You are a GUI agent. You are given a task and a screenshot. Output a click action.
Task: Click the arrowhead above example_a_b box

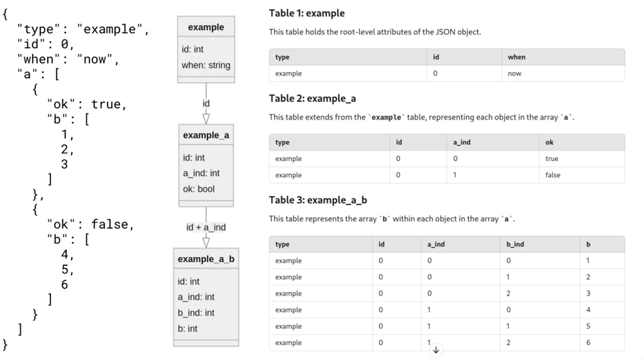(x=206, y=243)
